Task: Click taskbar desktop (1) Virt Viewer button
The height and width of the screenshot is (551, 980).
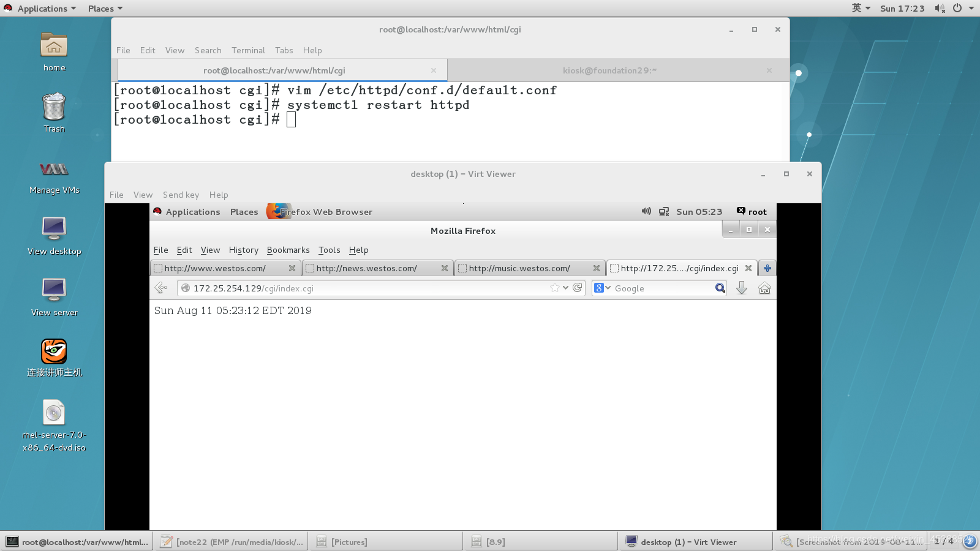Action: (696, 542)
